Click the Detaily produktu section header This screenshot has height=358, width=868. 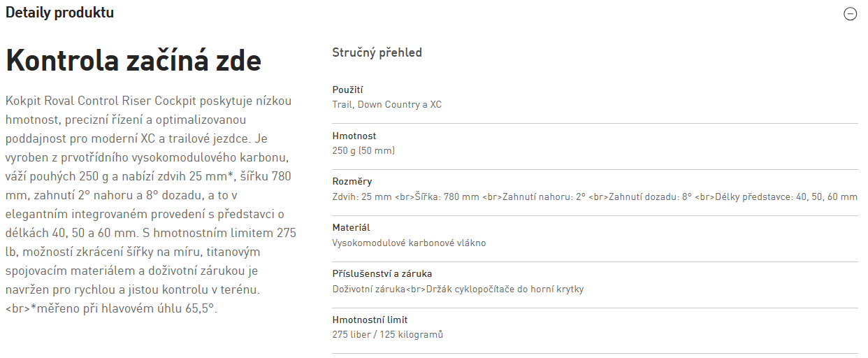(x=59, y=13)
